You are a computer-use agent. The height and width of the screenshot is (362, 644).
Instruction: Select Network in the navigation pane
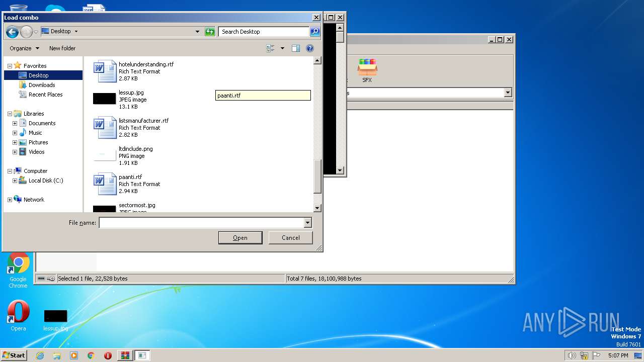34,200
